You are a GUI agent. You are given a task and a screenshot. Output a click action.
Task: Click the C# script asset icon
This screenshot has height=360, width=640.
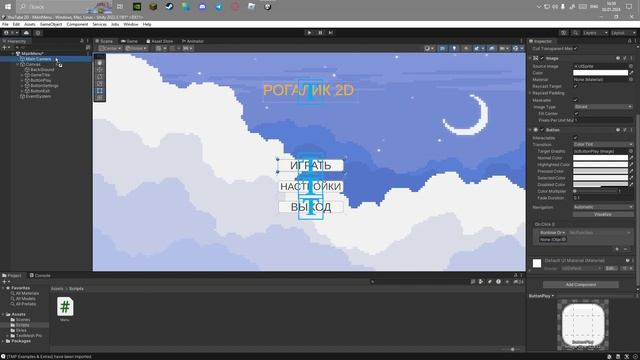coord(65,307)
